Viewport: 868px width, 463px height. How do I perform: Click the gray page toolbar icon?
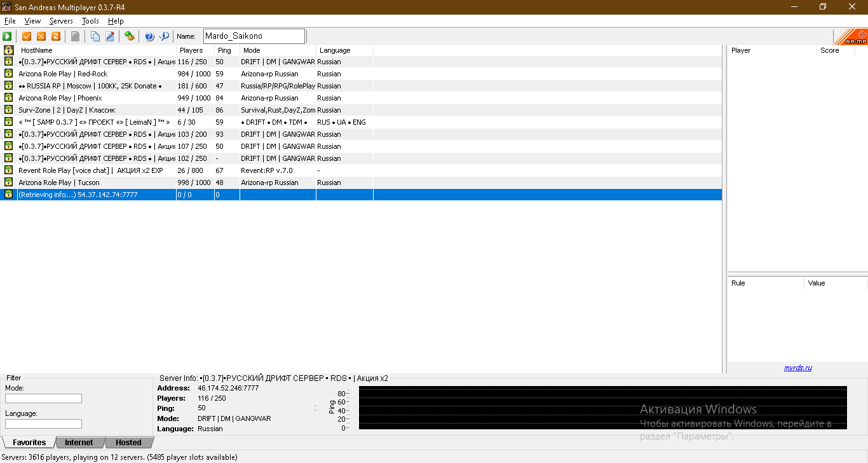76,36
